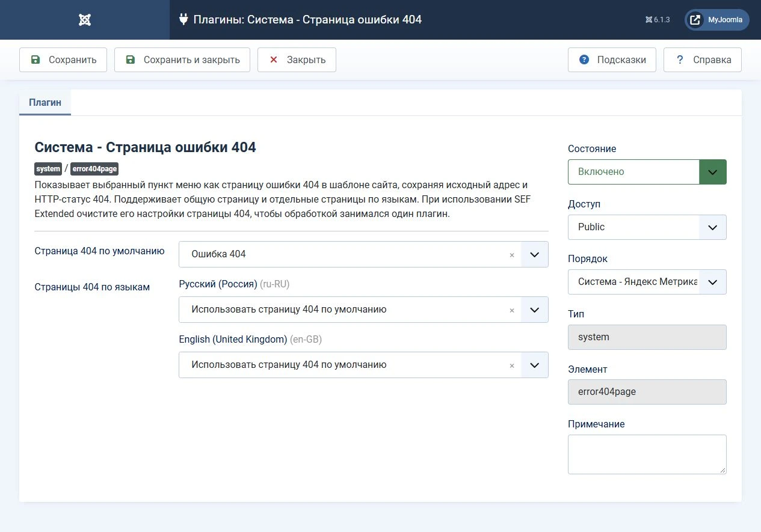The image size is (761, 532).
Task: Clear the 'Ошибка 404' default page selection
Action: 512,255
